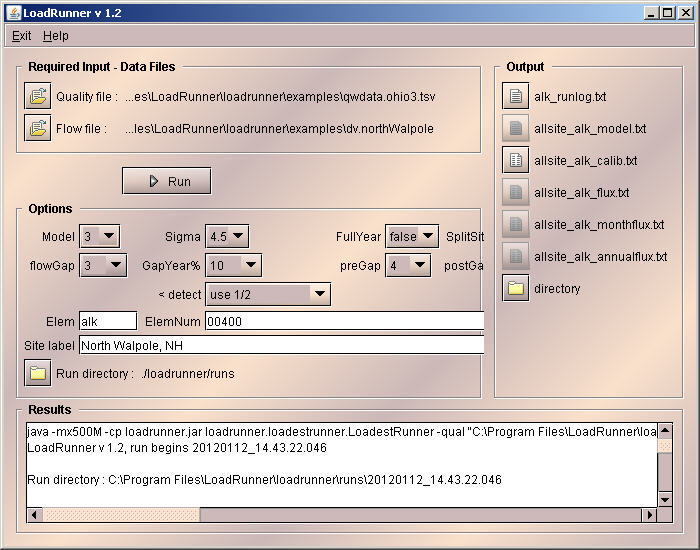Image resolution: width=700 pixels, height=550 pixels.
Task: Click the Elem input field
Action: tap(108, 321)
